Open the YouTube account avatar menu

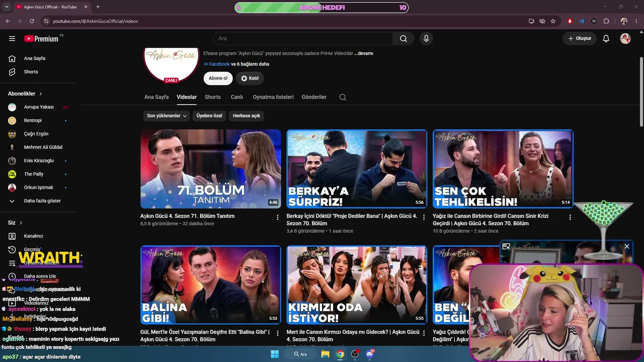pyautogui.click(x=625, y=39)
